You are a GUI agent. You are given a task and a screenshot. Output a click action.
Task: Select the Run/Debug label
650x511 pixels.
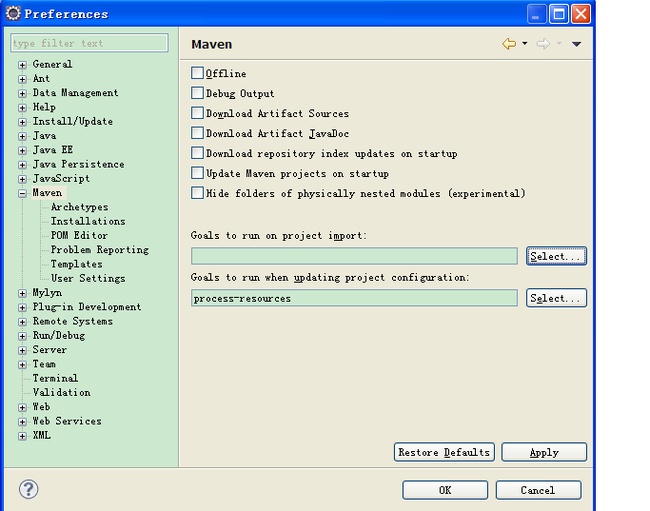(x=59, y=335)
